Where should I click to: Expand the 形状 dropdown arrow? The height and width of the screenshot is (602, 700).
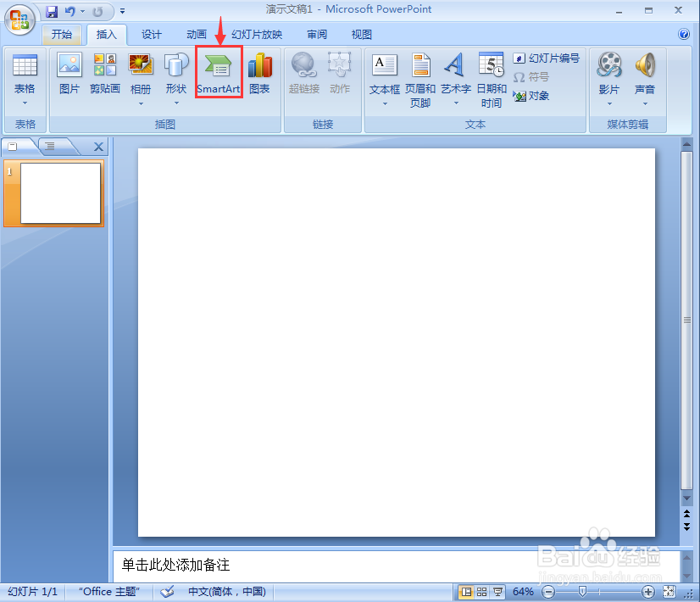177,103
